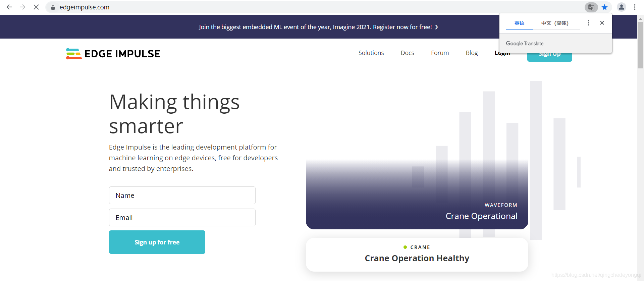Click the address bar URL edgeimpulse.com
This screenshot has height=281, width=644.
(x=84, y=7)
